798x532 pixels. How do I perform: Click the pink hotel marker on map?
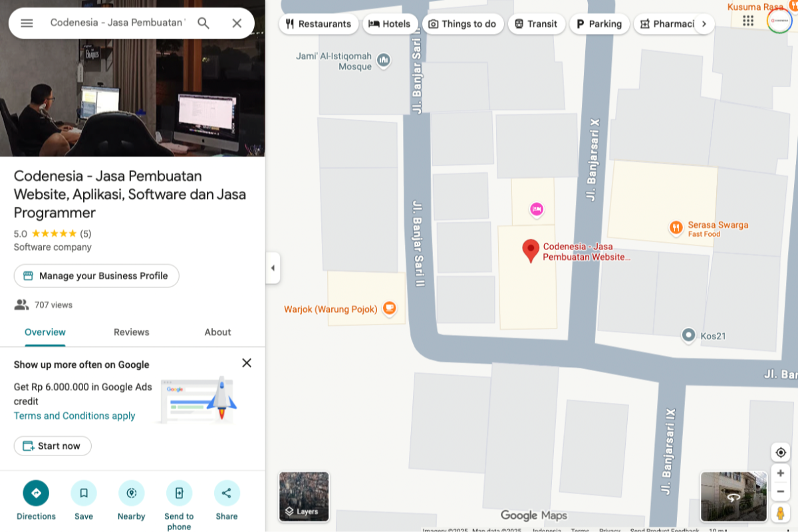(537, 210)
